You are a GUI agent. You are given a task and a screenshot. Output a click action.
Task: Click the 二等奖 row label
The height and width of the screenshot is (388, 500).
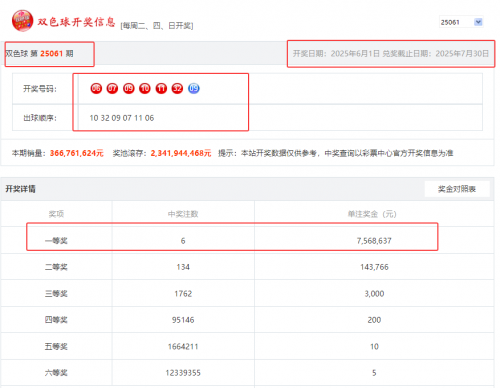tap(56, 267)
